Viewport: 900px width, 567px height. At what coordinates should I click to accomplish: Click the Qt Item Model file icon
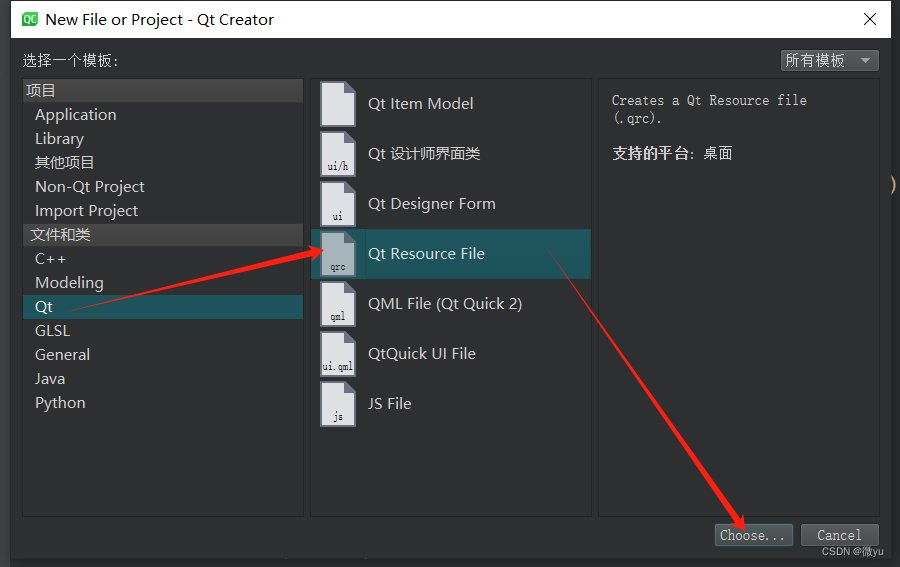(x=338, y=104)
